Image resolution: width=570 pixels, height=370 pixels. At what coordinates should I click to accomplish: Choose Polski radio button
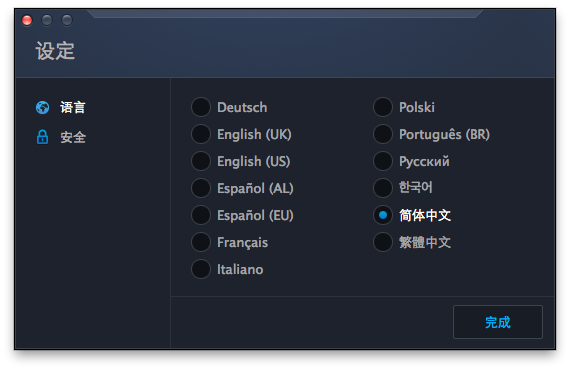pos(383,107)
